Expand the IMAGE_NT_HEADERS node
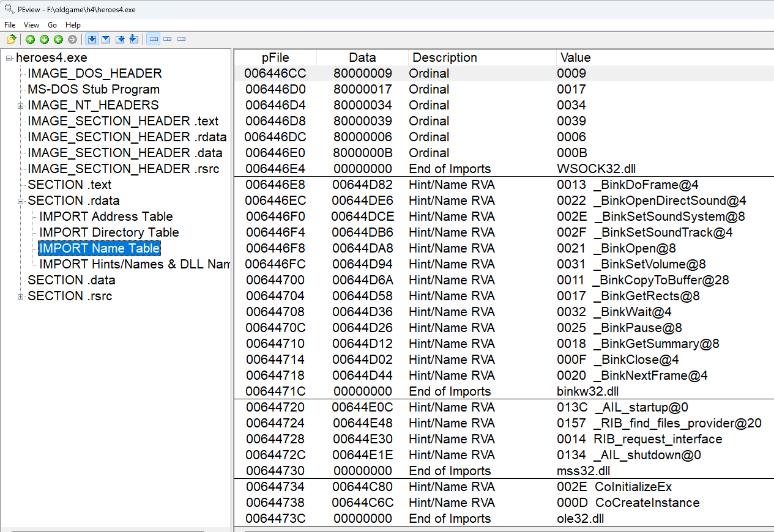The width and height of the screenshot is (774, 532). (x=21, y=106)
